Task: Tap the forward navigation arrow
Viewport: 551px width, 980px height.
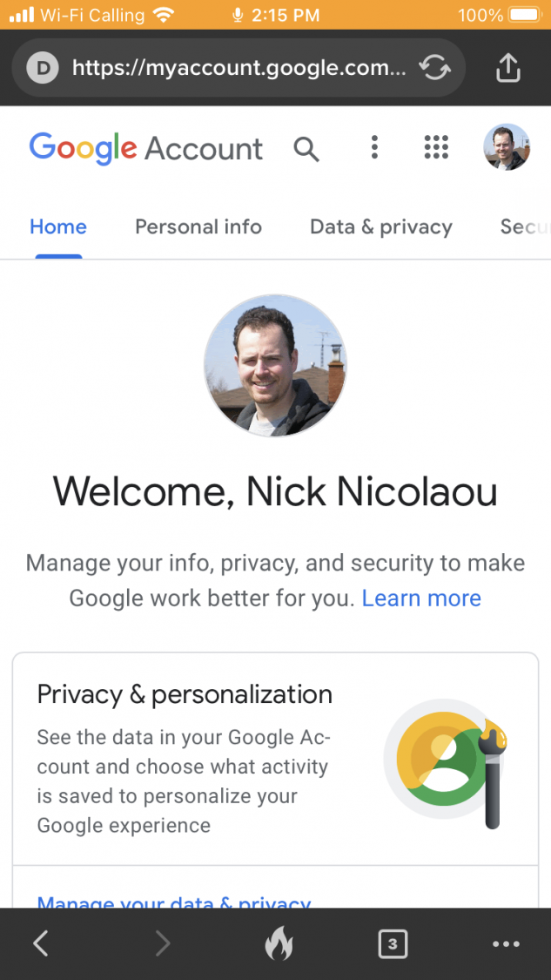Action: pyautogui.click(x=162, y=943)
